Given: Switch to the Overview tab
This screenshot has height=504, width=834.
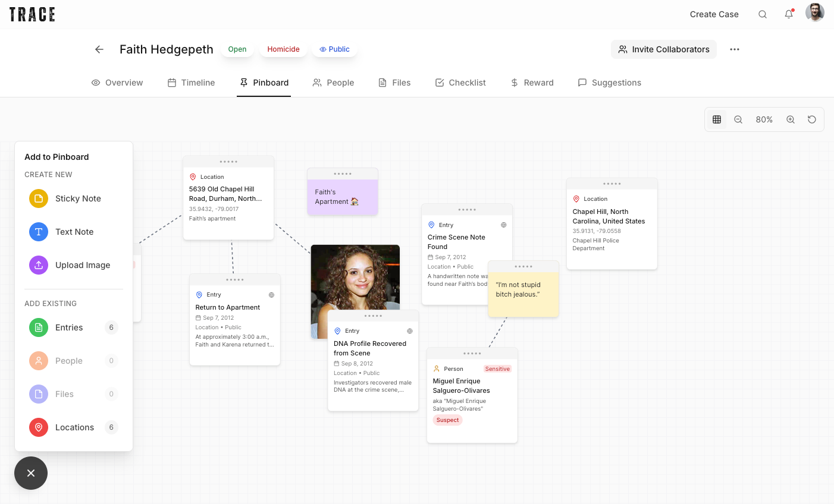Looking at the screenshot, I should pyautogui.click(x=117, y=83).
